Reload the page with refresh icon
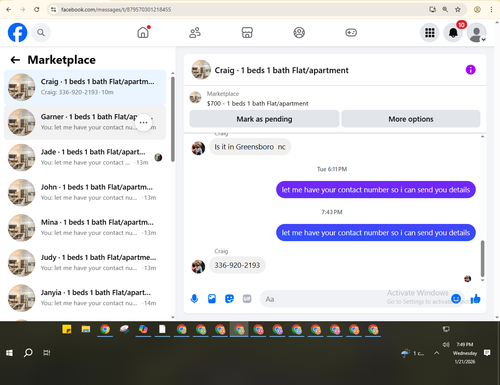 37,9
